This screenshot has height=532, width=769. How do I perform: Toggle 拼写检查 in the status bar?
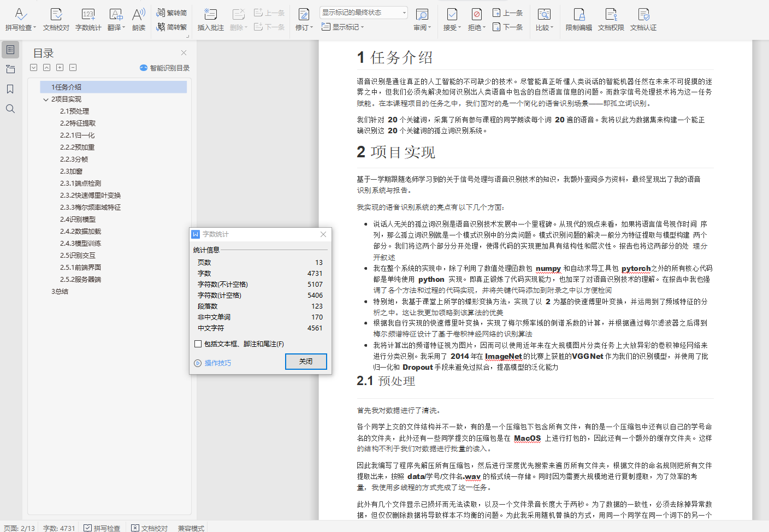click(x=102, y=528)
